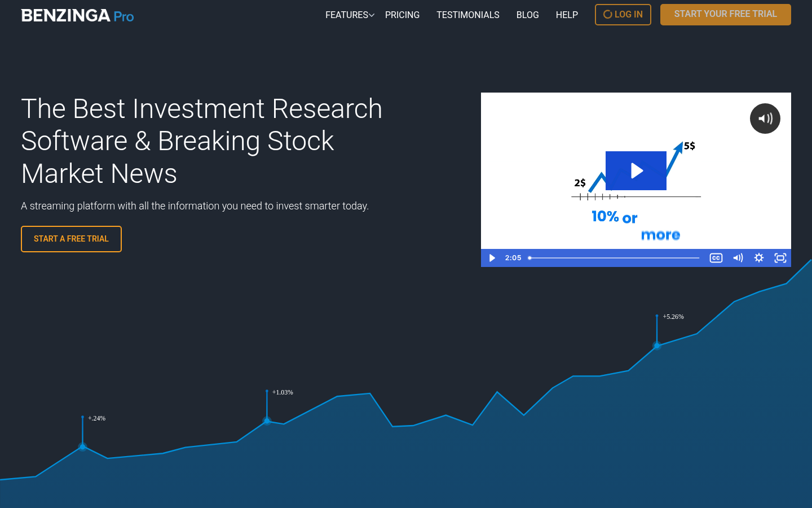This screenshot has width=812, height=508.
Task: Play video with the big center button
Action: [x=636, y=170]
